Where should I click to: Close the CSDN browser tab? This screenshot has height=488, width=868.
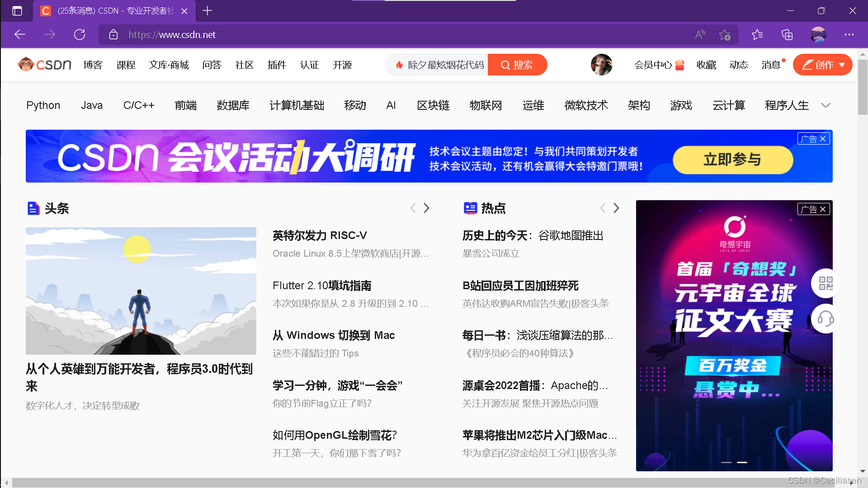[184, 11]
